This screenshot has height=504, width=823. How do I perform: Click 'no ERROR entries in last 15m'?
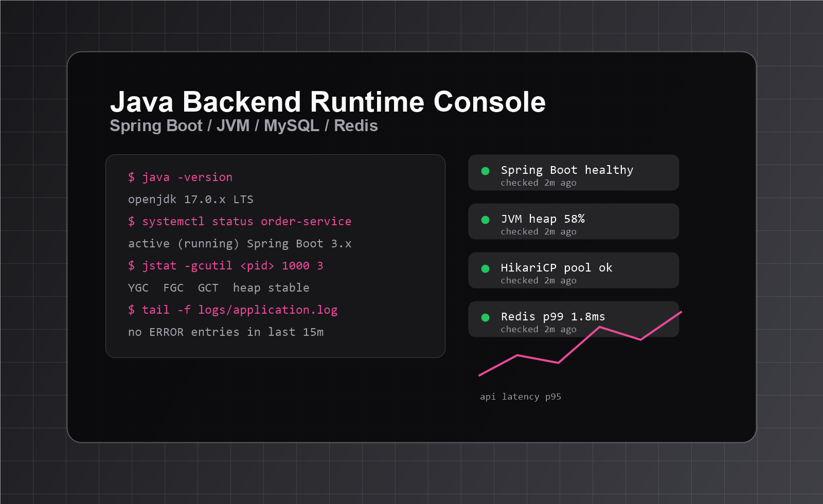coord(226,332)
